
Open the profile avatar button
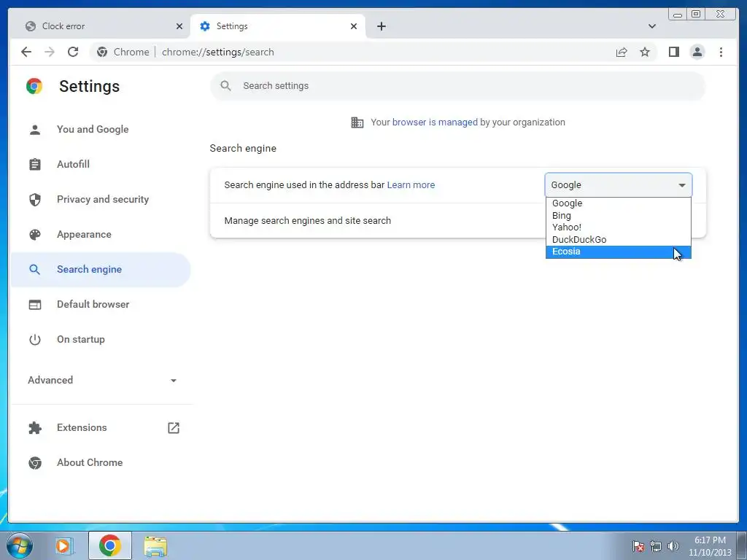pyautogui.click(x=697, y=52)
